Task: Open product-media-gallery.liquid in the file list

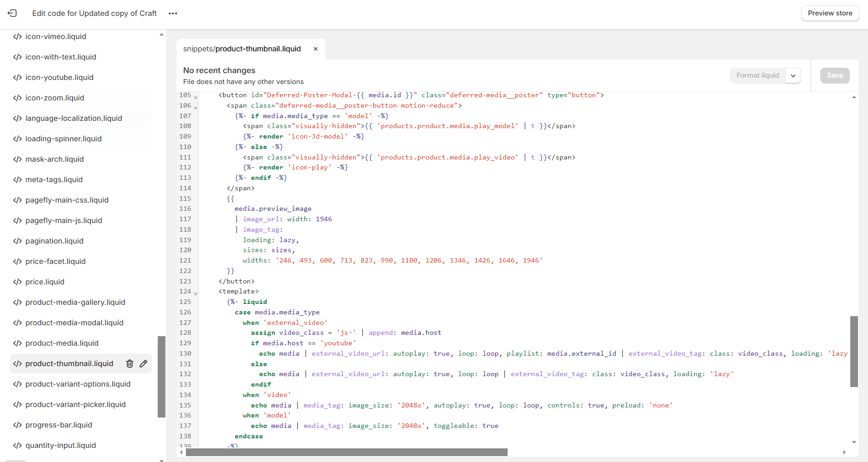Action: tap(75, 302)
